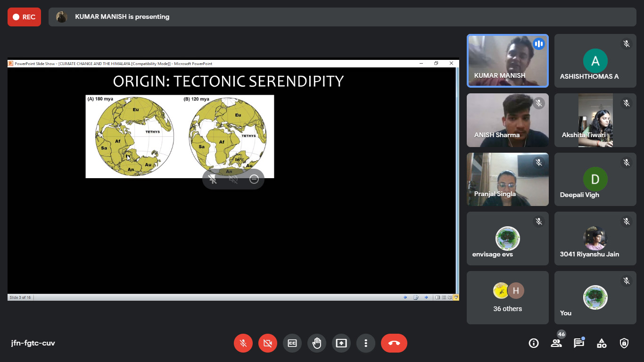Click the KUMAR MANISH is presenting banner
Viewport: 644px width, 362px height.
[122, 17]
